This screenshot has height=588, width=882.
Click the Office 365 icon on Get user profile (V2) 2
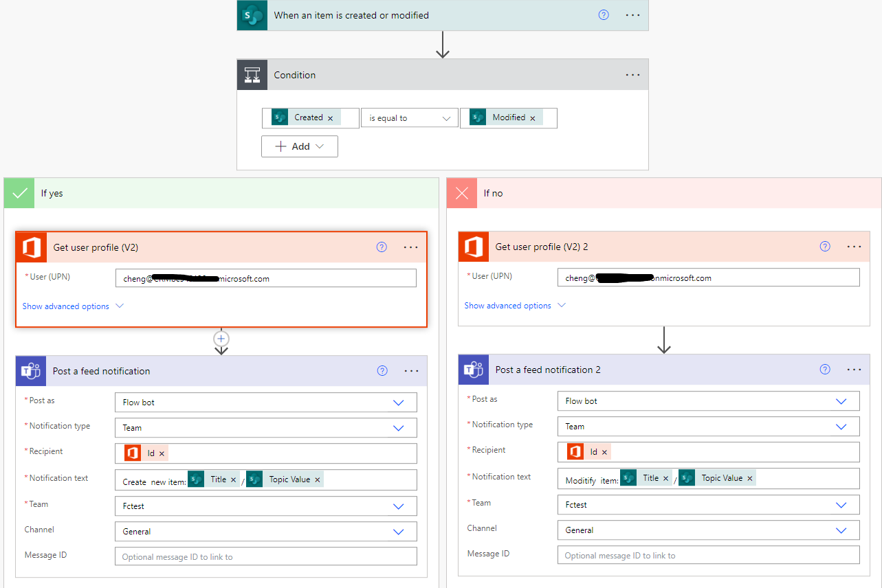pos(474,246)
